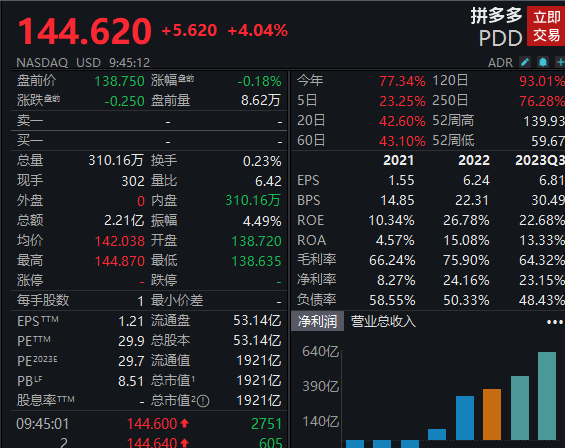
Task: Click the 总额 value 2.21亿
Action: (124, 221)
